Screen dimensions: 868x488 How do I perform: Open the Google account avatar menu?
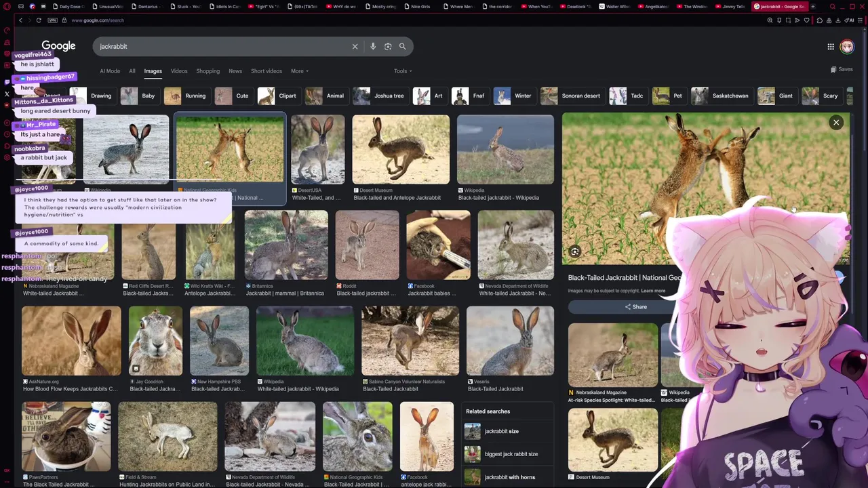click(x=847, y=46)
